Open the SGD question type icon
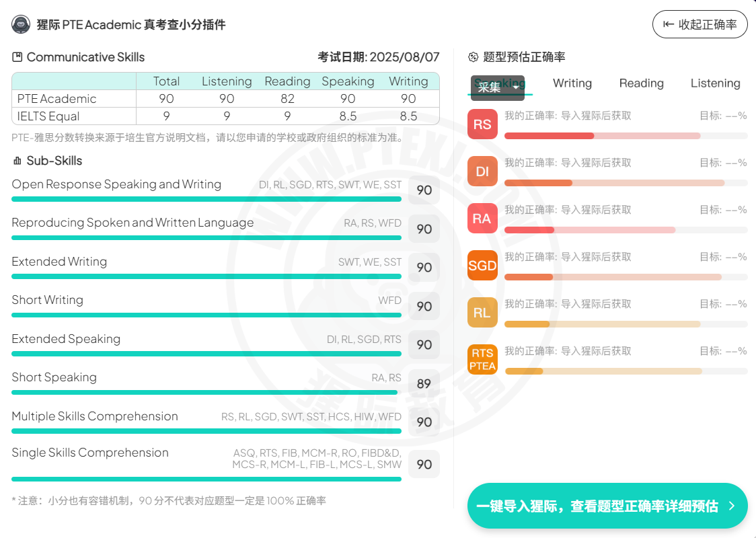 (x=482, y=266)
